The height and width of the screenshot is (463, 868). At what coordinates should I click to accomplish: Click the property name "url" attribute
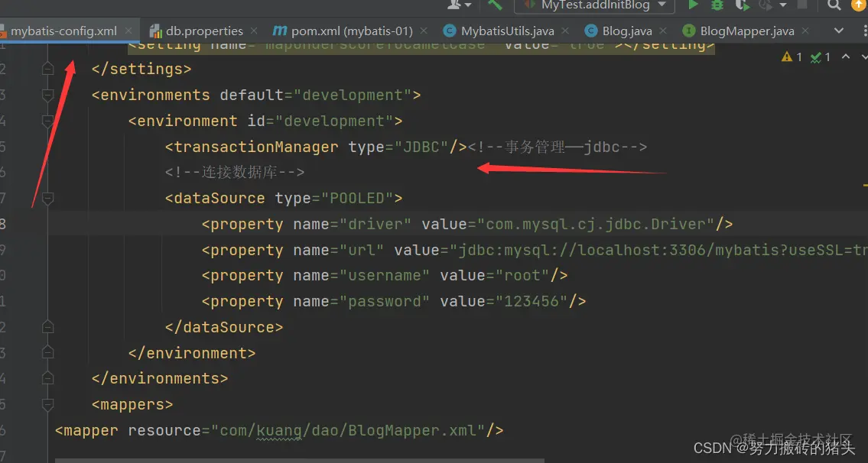(x=338, y=250)
